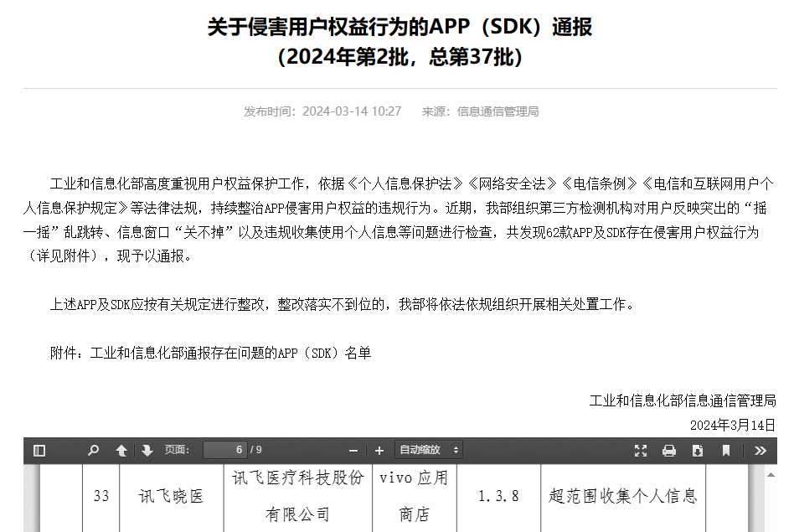Click the 页面: label in PDF toolbar
794x532 pixels.
click(177, 450)
